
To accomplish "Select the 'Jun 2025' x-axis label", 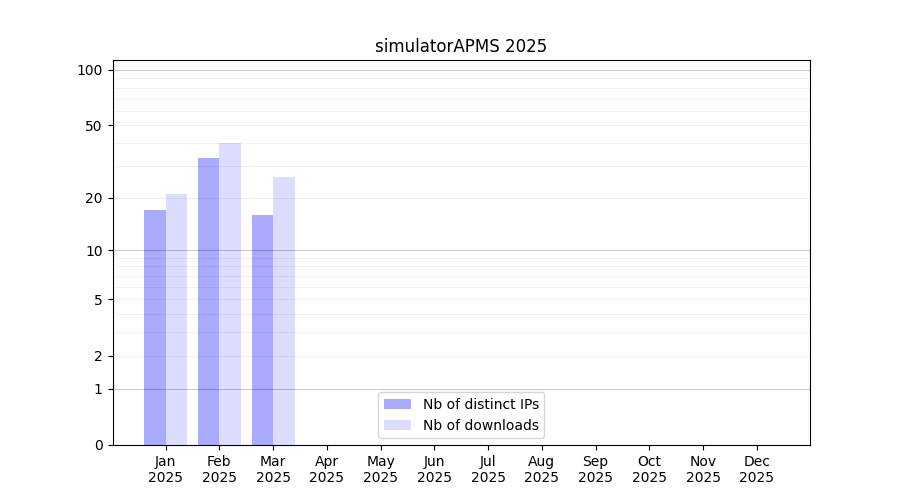I will click(x=434, y=469).
